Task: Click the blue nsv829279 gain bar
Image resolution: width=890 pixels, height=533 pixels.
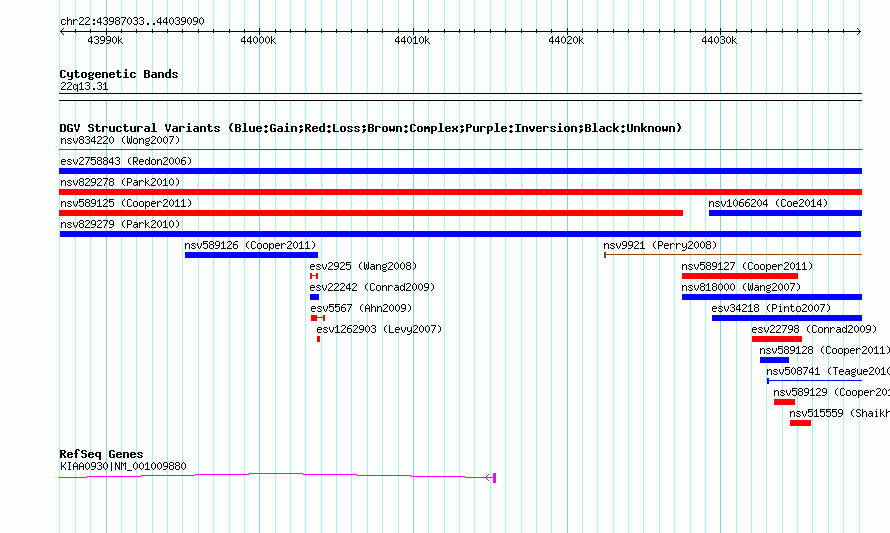Action: (460, 234)
